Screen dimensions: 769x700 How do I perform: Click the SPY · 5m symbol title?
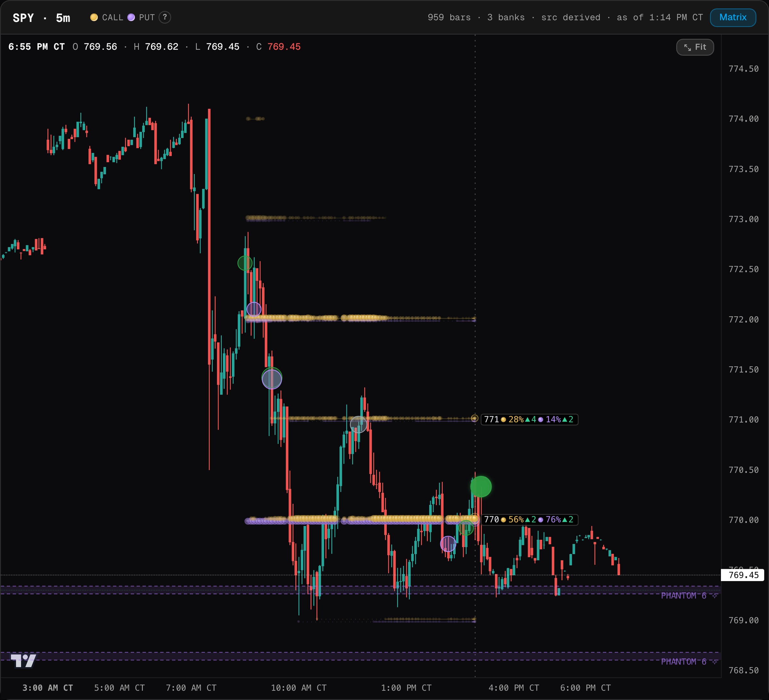click(x=42, y=18)
